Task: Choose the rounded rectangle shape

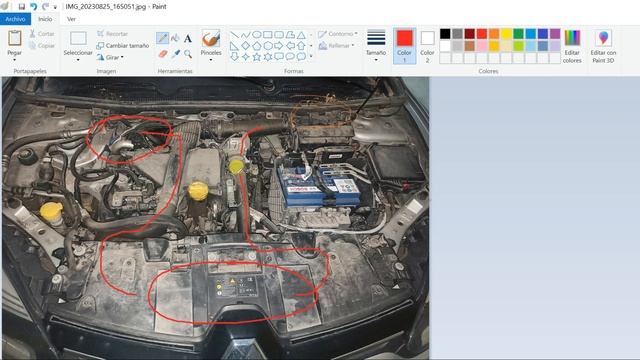Action: point(279,35)
